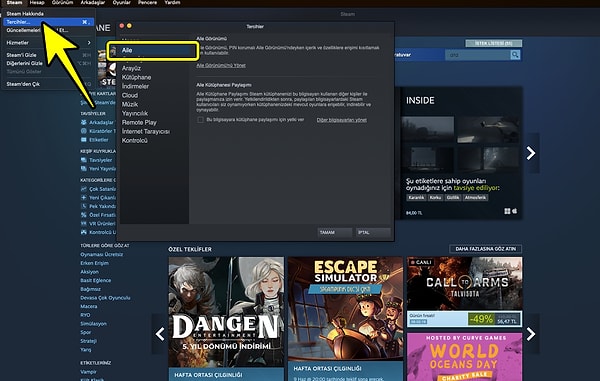Image resolution: width=600 pixels, height=381 pixels.
Task: Previous arrow in Özel Teklifler carousel
Action: [160, 334]
